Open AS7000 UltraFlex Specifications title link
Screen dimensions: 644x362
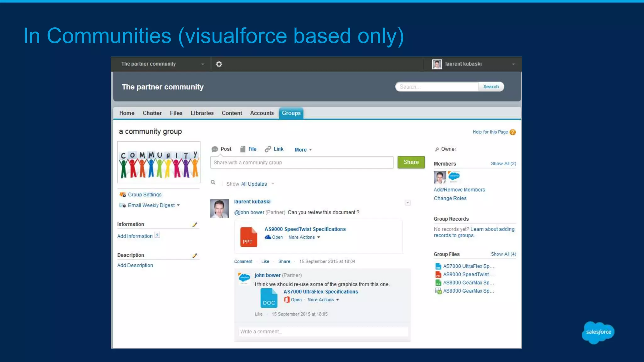(321, 292)
